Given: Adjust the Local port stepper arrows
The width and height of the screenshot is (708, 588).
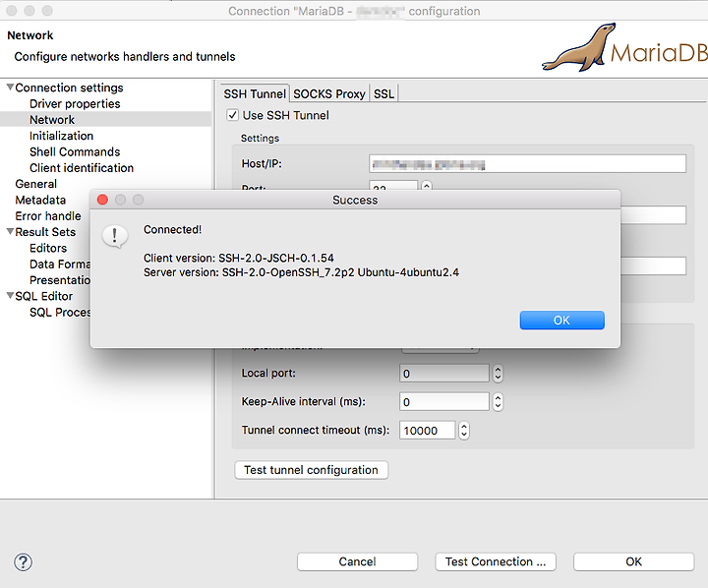Looking at the screenshot, I should point(498,374).
